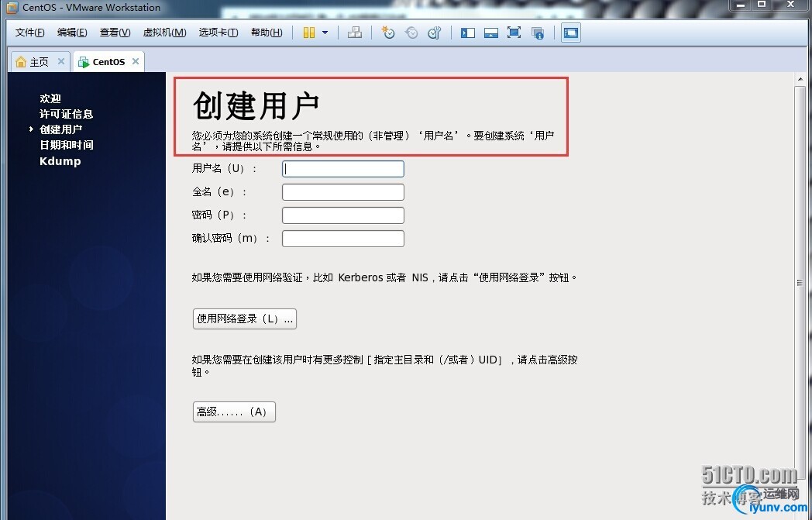Close the CentOS tab
Screen dimensions: 812x520
136,61
